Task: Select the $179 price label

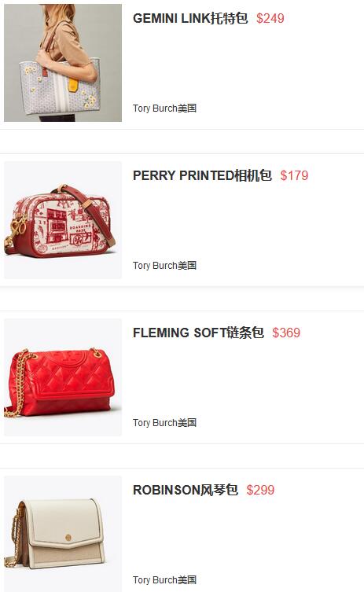Action: tap(294, 175)
